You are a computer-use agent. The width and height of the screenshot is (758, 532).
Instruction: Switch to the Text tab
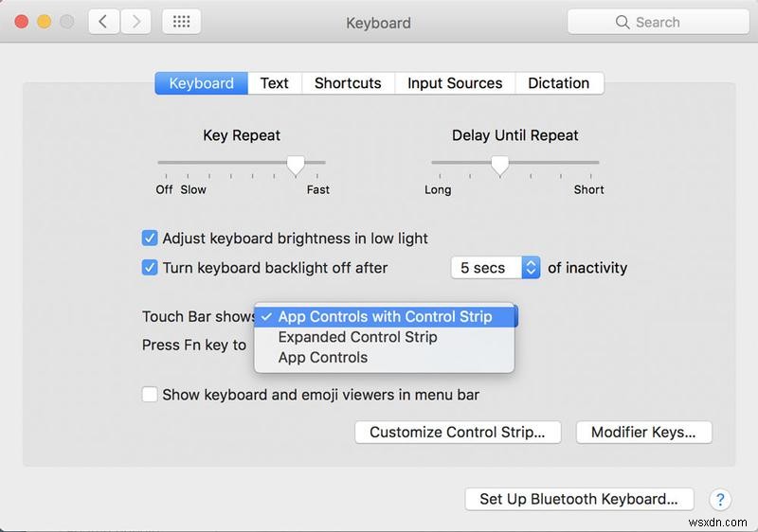click(x=275, y=83)
